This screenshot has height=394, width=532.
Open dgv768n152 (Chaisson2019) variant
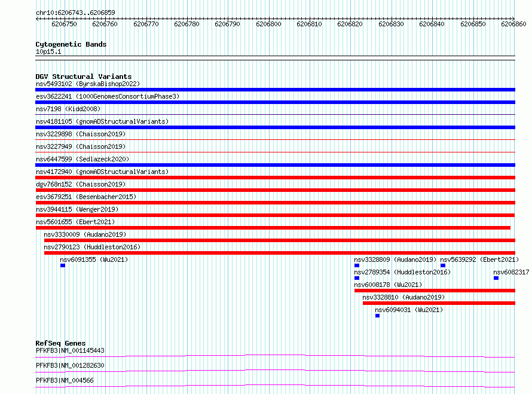pyautogui.click(x=81, y=184)
